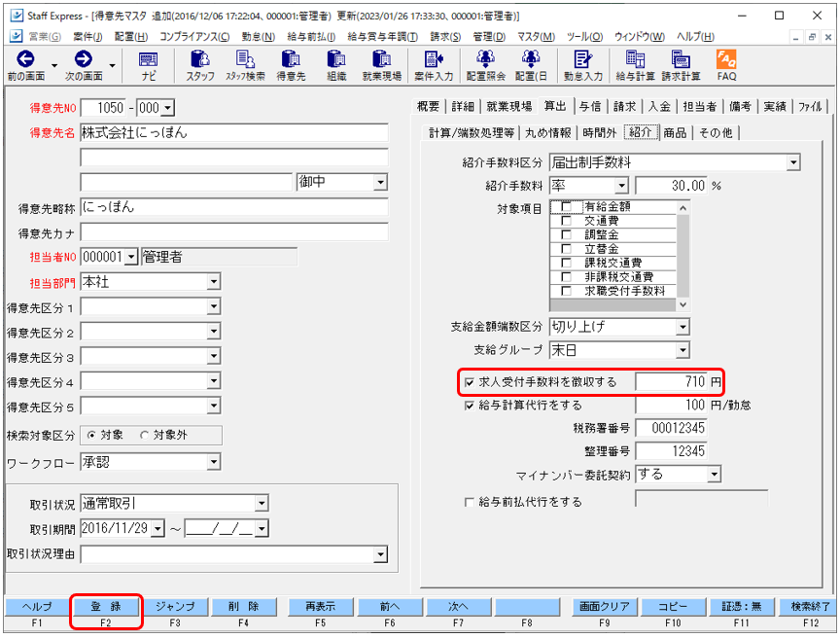This screenshot has width=840, height=638.
Task: Open the 給与計算 toolbar icon
Action: [636, 59]
